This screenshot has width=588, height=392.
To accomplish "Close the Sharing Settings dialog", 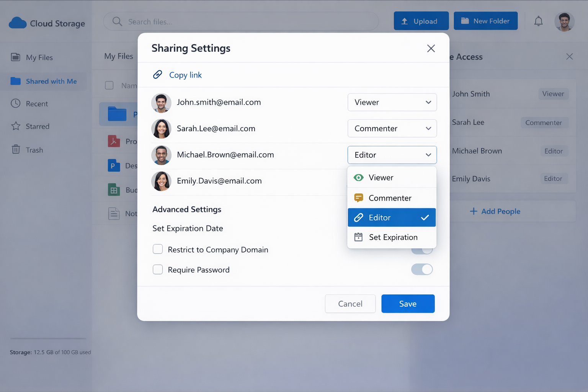I will 431,48.
